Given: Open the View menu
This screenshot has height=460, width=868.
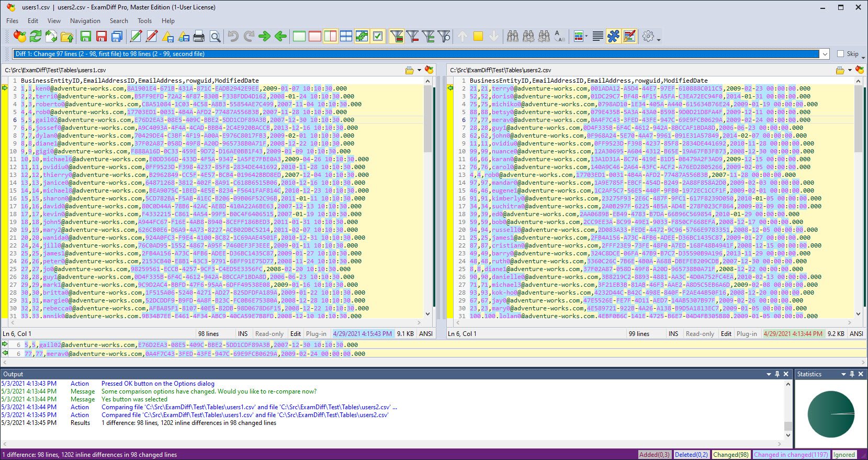Looking at the screenshot, I should point(54,21).
